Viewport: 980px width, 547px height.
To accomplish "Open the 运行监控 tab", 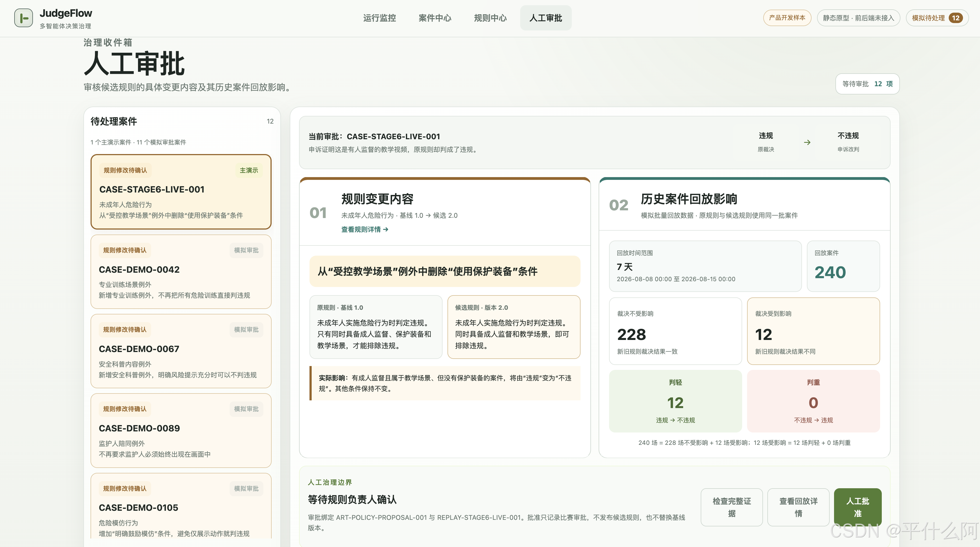I will pos(379,18).
